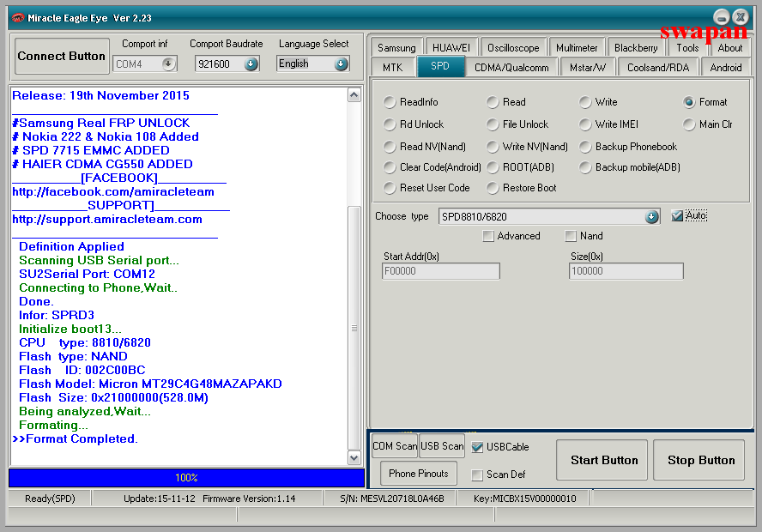Open the Oscilloscope tab
Viewport: 762px width, 532px height.
tap(513, 47)
